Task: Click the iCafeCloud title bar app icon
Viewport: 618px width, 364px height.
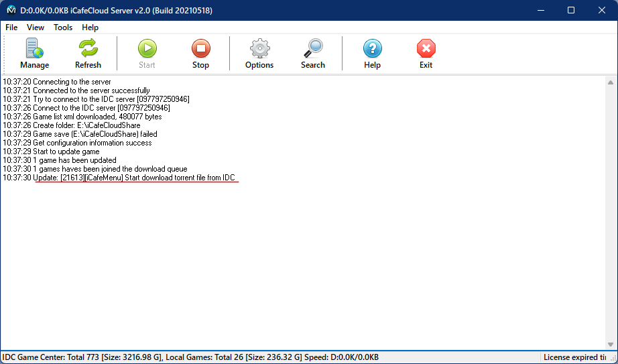Action: [x=11, y=11]
